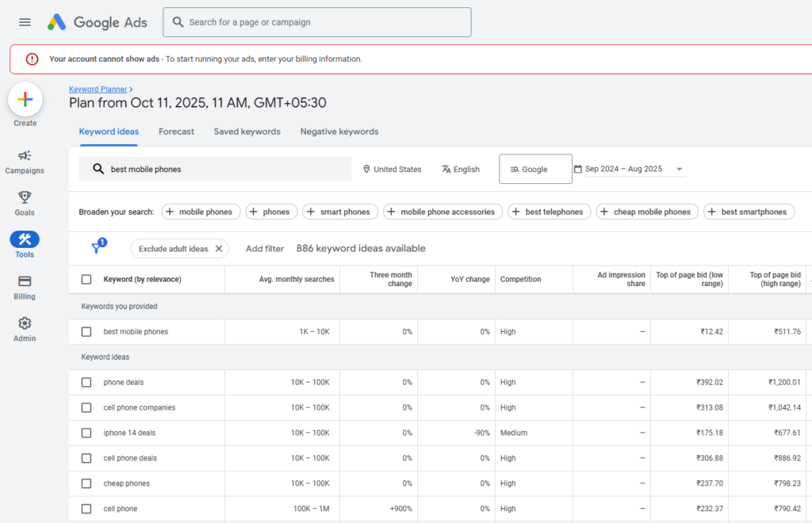Open Campaigns from the sidebar
The image size is (812, 523).
click(x=25, y=156)
